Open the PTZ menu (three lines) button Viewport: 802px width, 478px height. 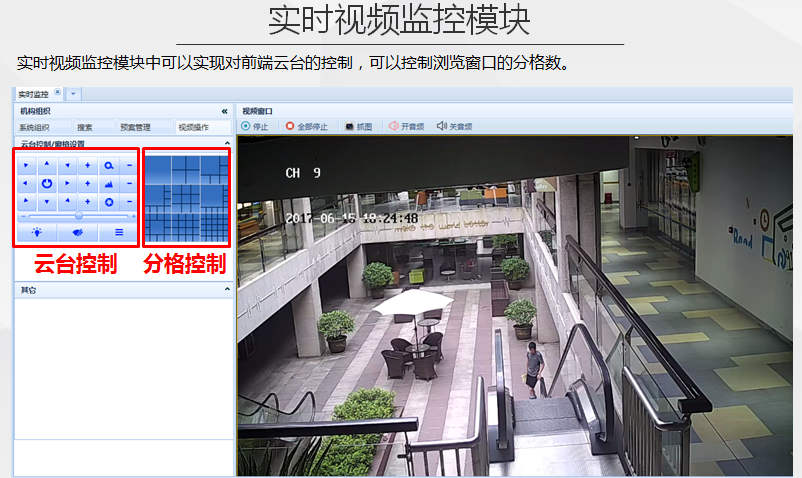(118, 232)
